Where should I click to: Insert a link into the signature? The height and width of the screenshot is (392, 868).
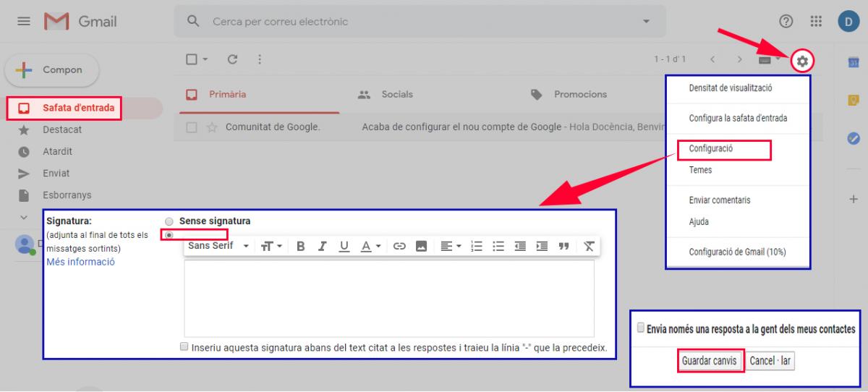tap(399, 247)
